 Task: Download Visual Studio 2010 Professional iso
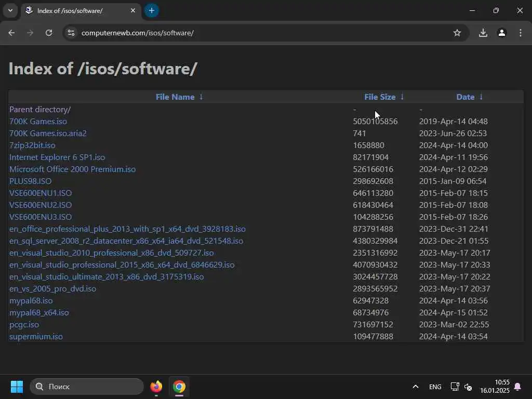(x=111, y=253)
